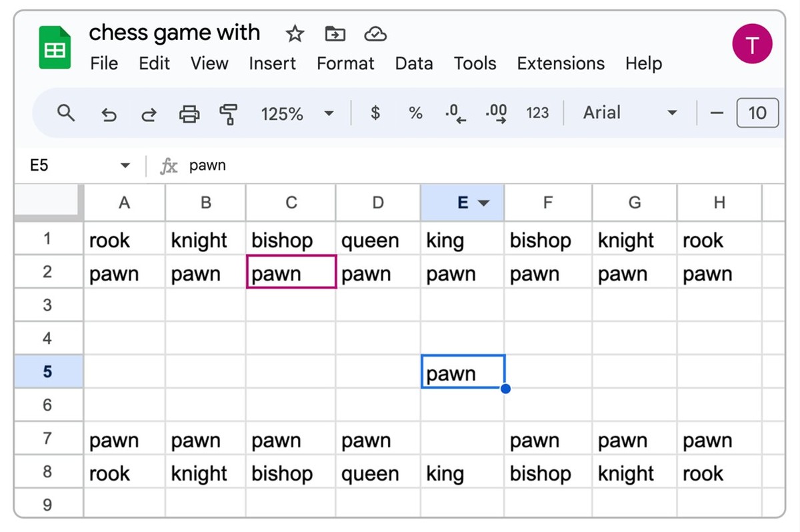
Task: Open the Extensions menu
Action: [x=561, y=63]
